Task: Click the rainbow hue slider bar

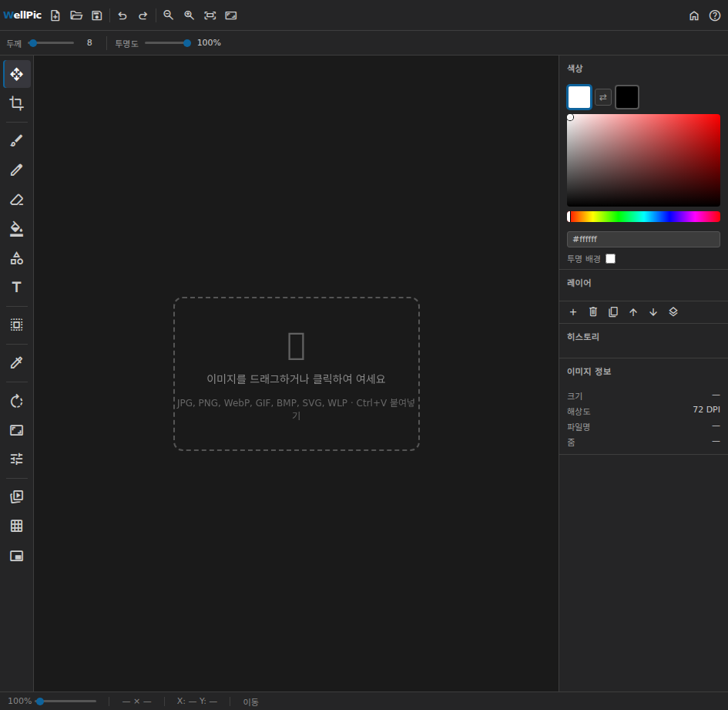Action: pyautogui.click(x=643, y=217)
